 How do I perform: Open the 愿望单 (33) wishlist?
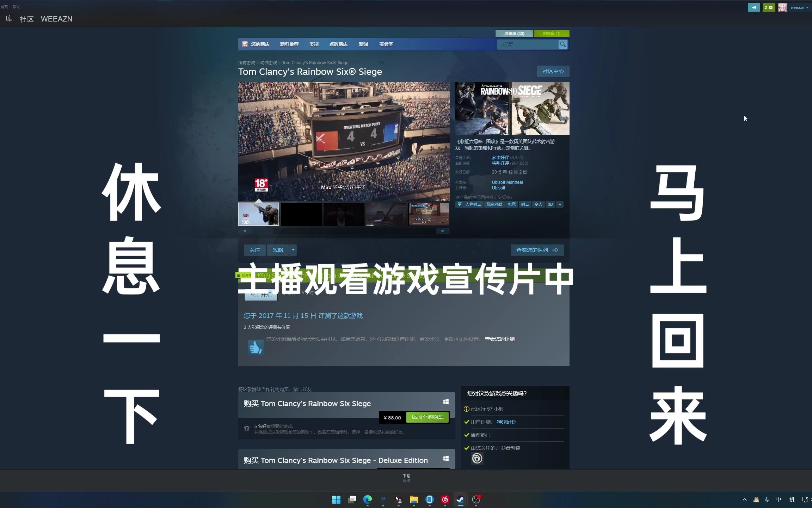pyautogui.click(x=514, y=34)
